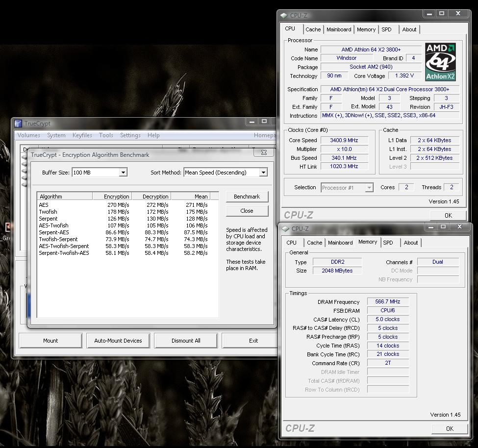Click the bottom CPU-Z window title icon

(285, 228)
